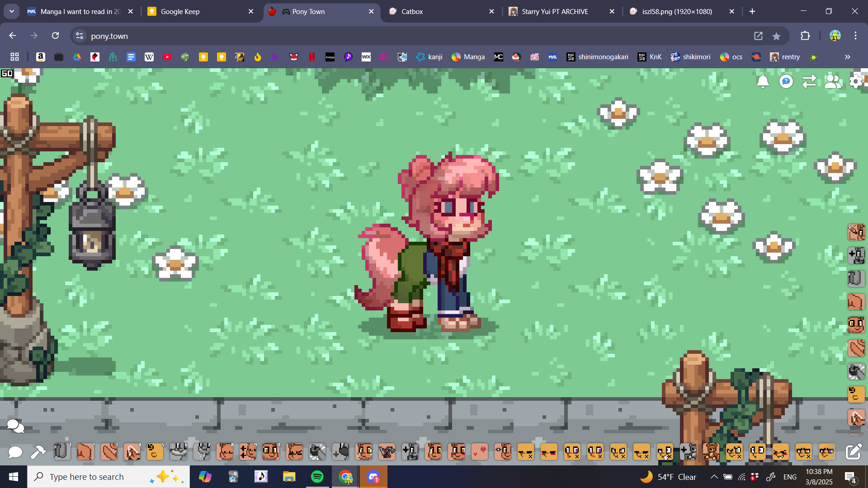
Task: Open chat log bubbles above chat button
Action: click(x=15, y=426)
